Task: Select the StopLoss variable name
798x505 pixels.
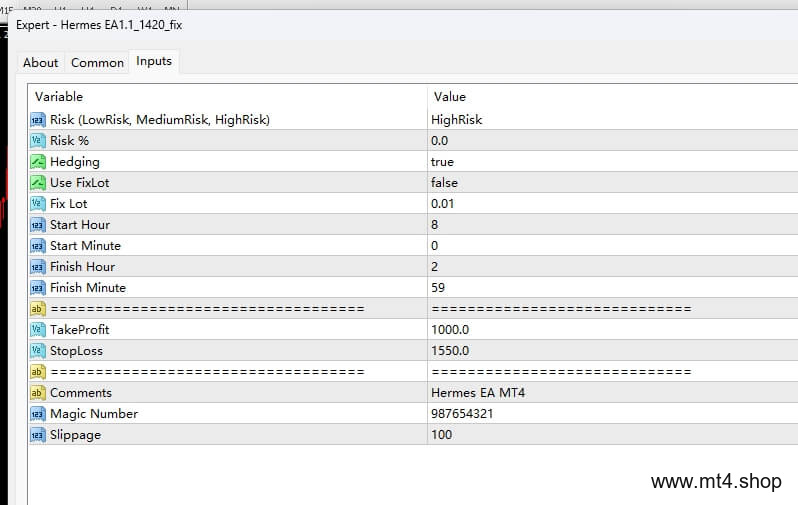Action: tap(76, 351)
